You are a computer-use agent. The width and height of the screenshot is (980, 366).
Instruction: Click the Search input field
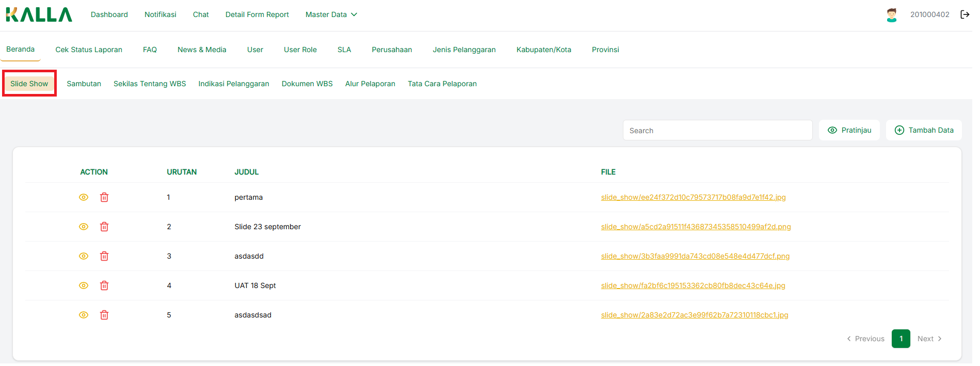[x=717, y=131]
